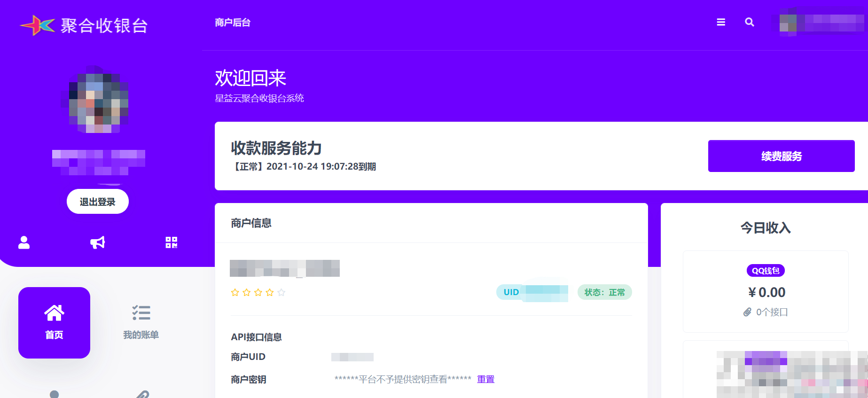This screenshot has height=398, width=868.
Task: Click the megaphone announcements icon
Action: pyautogui.click(x=98, y=242)
